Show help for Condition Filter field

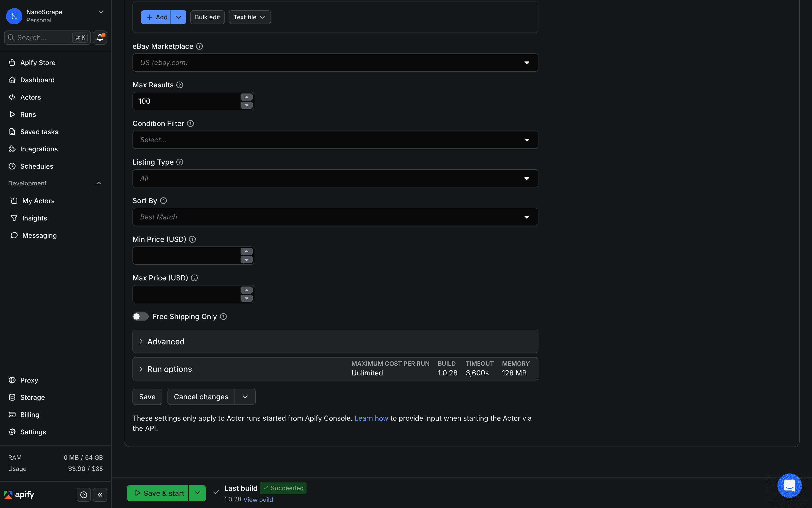click(x=190, y=124)
